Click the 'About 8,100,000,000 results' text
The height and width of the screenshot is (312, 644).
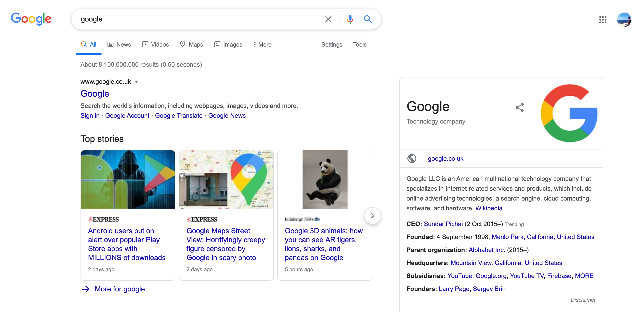(141, 65)
